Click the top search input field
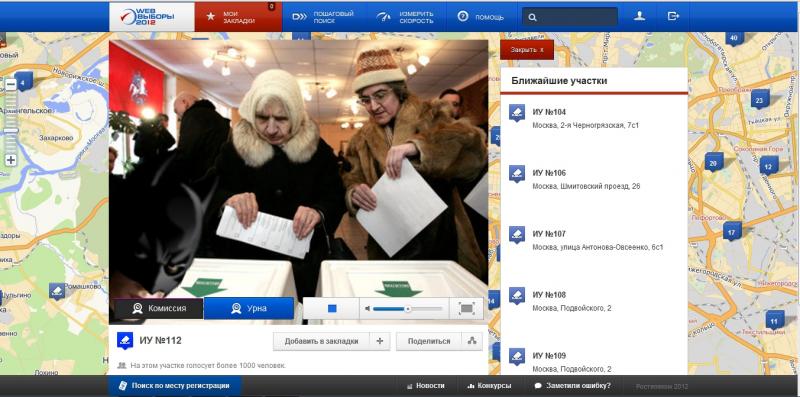800x397 pixels. click(570, 17)
